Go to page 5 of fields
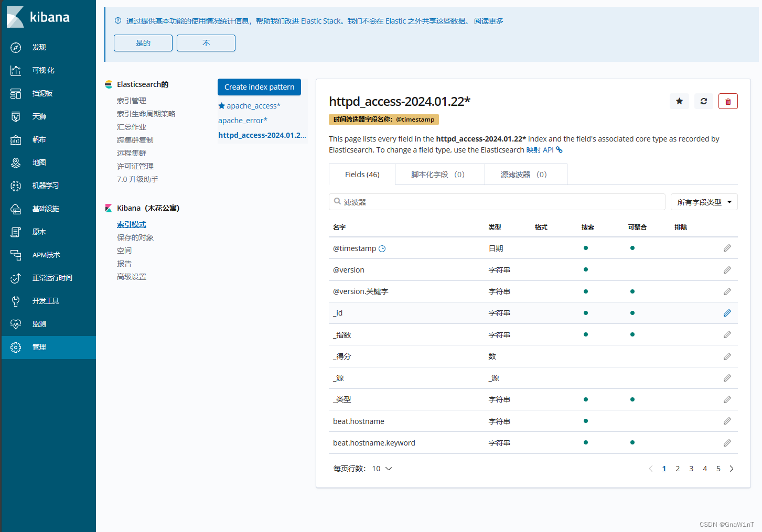Viewport: 762px width, 532px height. (718, 469)
